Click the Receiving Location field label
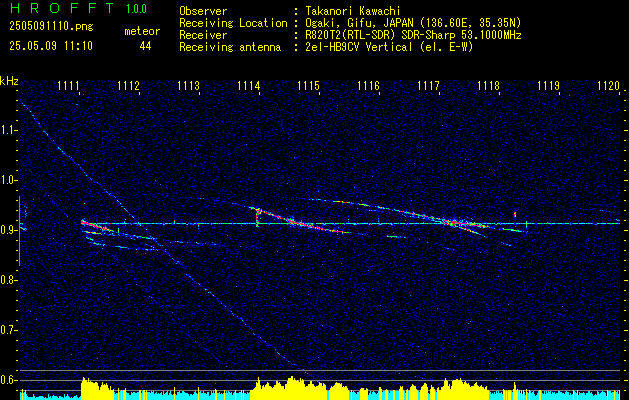This screenshot has height=400, width=629. pyautogui.click(x=233, y=23)
